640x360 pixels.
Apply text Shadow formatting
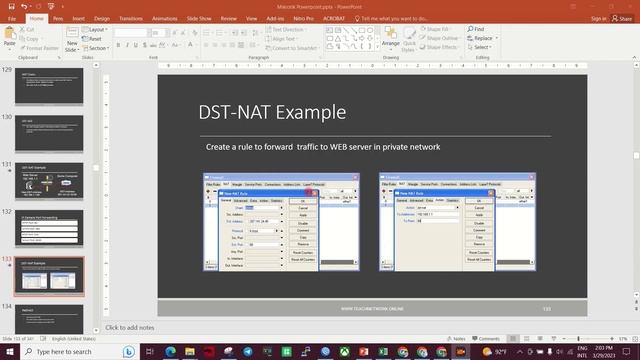pos(144,45)
